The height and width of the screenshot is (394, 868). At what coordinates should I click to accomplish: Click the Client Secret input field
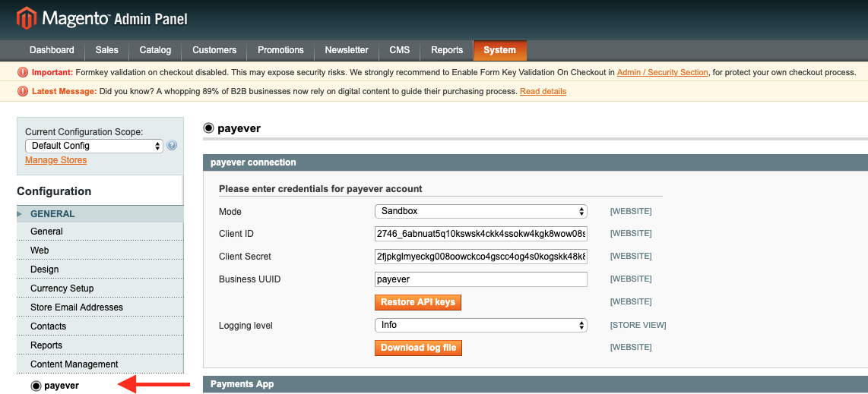(x=480, y=257)
